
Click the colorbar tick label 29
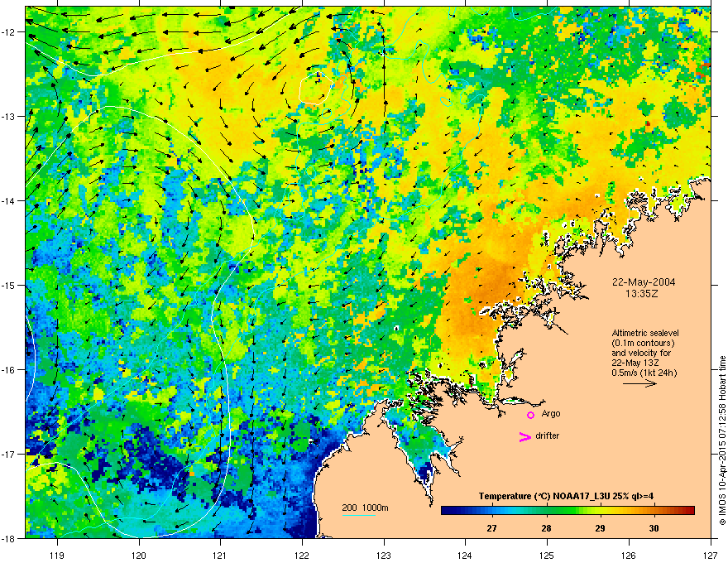(x=601, y=528)
